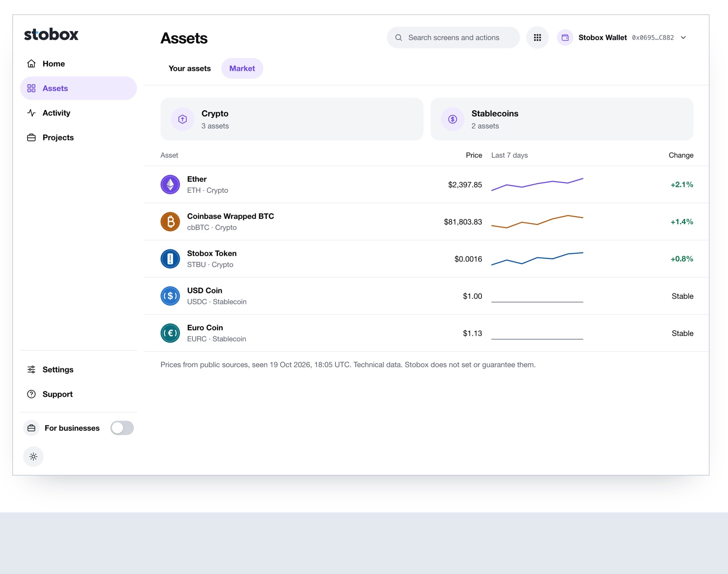Click the EURC · Stablecoin label
Image resolution: width=728 pixels, height=574 pixels.
217,339
